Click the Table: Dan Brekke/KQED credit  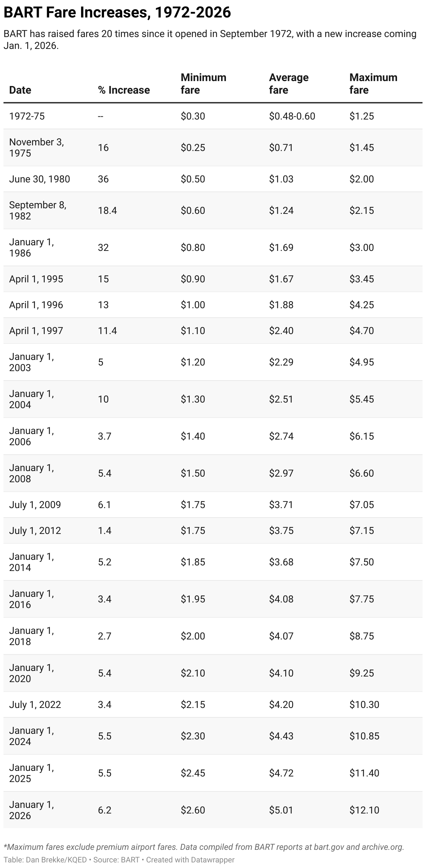[x=45, y=860]
